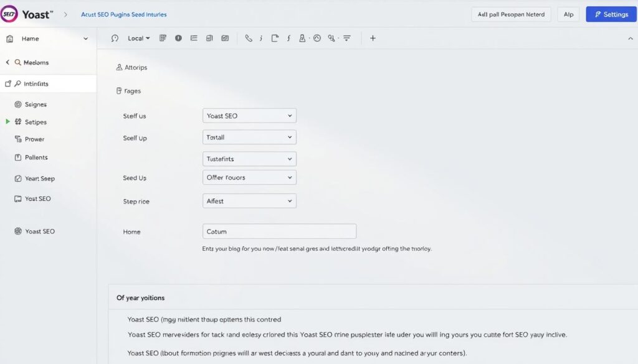Click the Yoast SEO logo
This screenshot has width=638, height=364.
[9, 14]
